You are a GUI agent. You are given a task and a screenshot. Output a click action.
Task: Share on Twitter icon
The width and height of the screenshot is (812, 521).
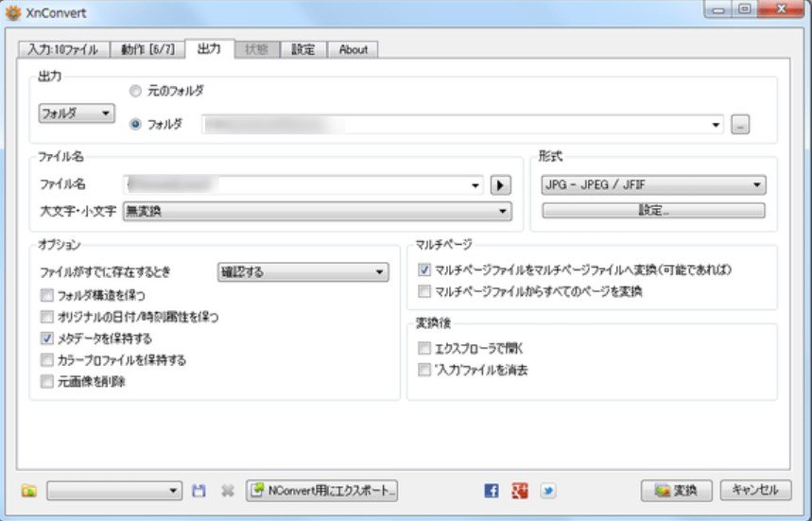coord(548,491)
